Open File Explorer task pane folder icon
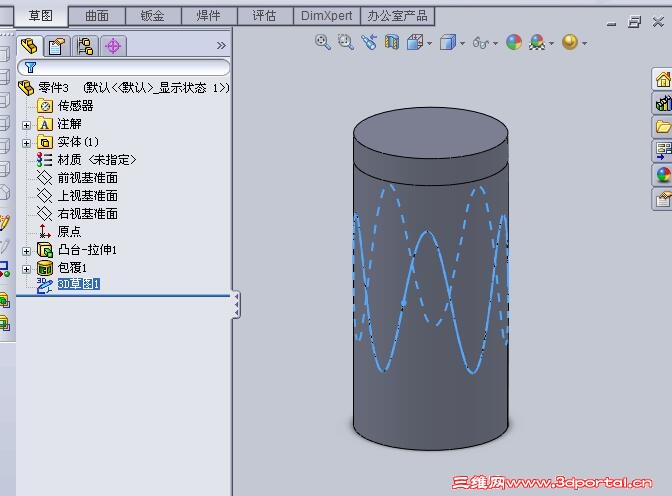The height and width of the screenshot is (496, 672). pos(663,127)
